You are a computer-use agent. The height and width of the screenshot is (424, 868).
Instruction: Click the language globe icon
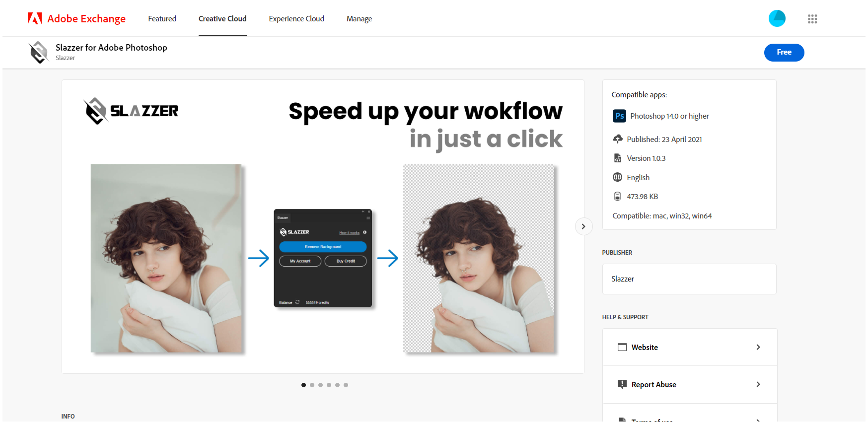tap(617, 177)
